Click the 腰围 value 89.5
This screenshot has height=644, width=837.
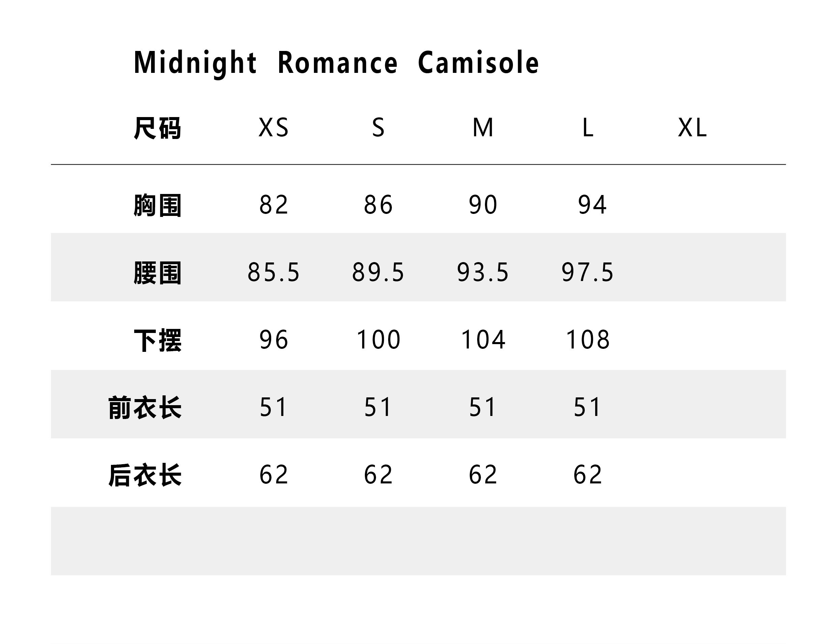pyautogui.click(x=378, y=272)
